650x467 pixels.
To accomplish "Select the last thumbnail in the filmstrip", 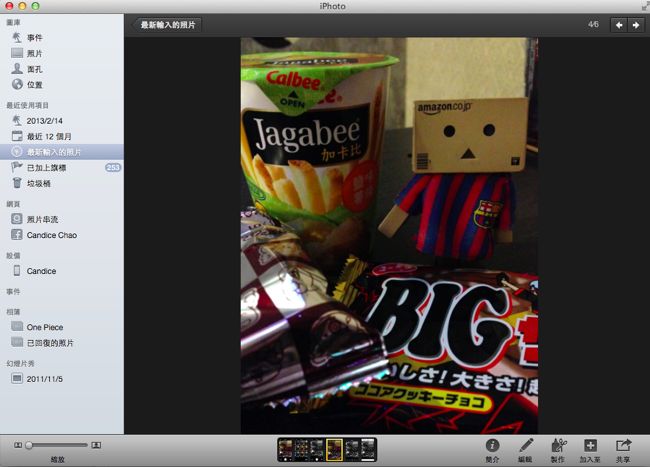I will pos(368,450).
